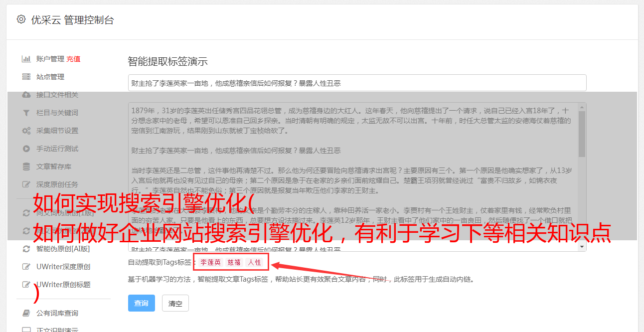The image size is (644, 332).
Task: Click the text area scrollbar up arrow
Action: coord(582,108)
